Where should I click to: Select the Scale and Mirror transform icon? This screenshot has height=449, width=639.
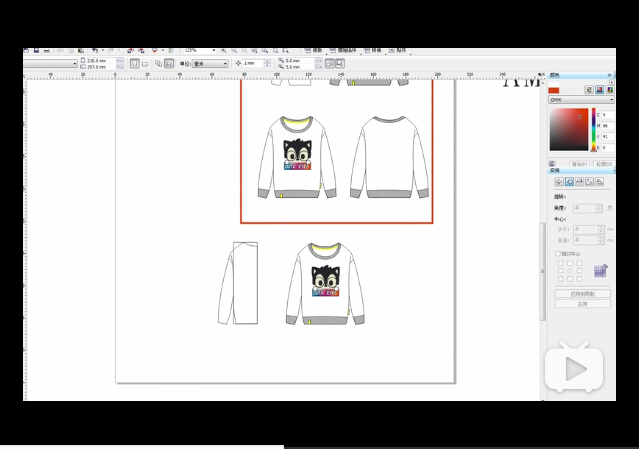click(580, 182)
